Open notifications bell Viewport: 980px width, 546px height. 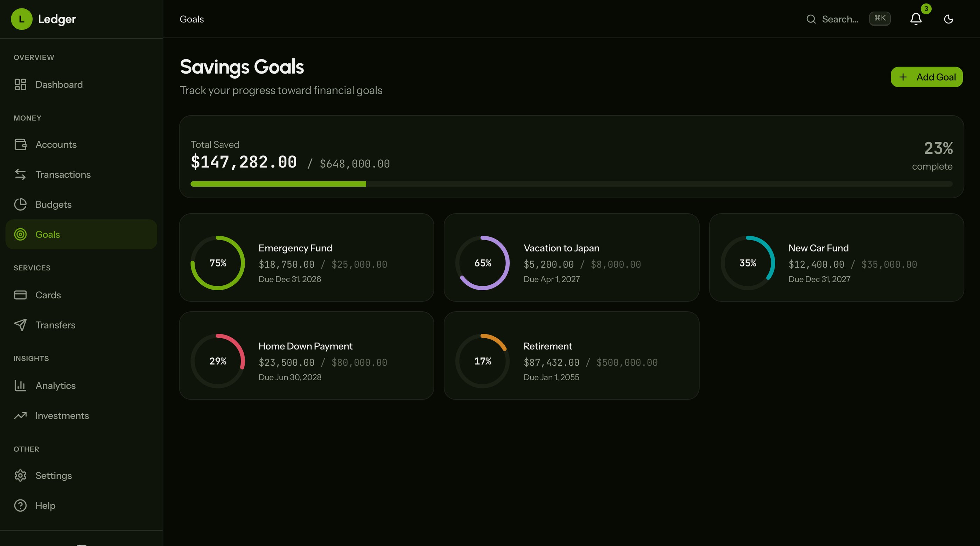click(x=916, y=19)
